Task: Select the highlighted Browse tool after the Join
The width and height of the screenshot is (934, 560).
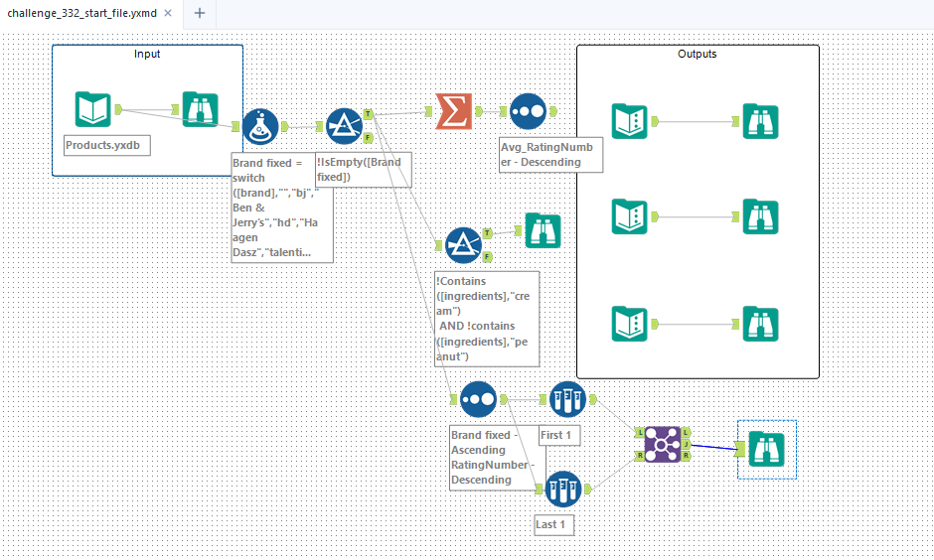Action: tap(767, 450)
